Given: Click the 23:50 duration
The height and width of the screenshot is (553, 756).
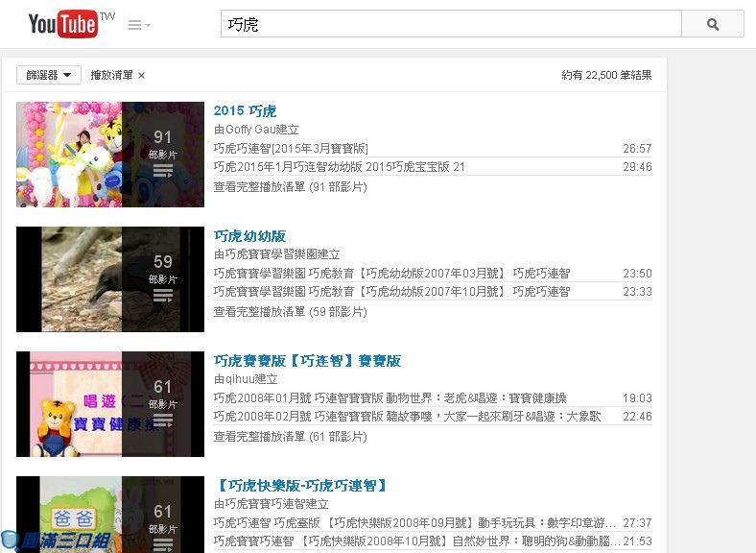Looking at the screenshot, I should click(x=637, y=273).
